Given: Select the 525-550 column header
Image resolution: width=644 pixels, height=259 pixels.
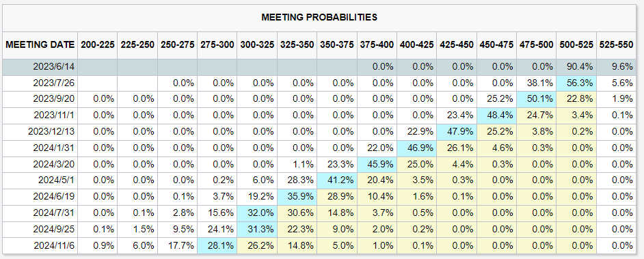Looking at the screenshot, I should (x=616, y=44).
